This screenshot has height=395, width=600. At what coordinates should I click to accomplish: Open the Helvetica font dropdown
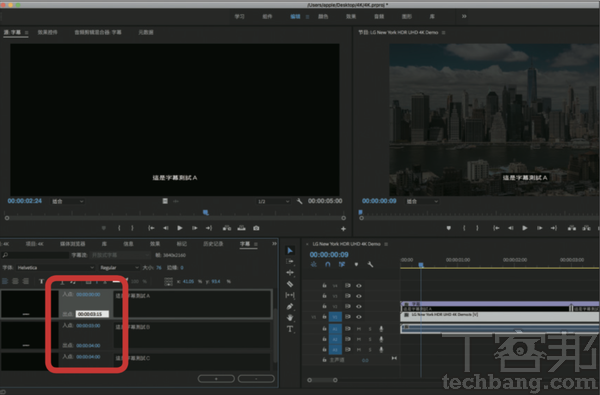click(x=54, y=268)
